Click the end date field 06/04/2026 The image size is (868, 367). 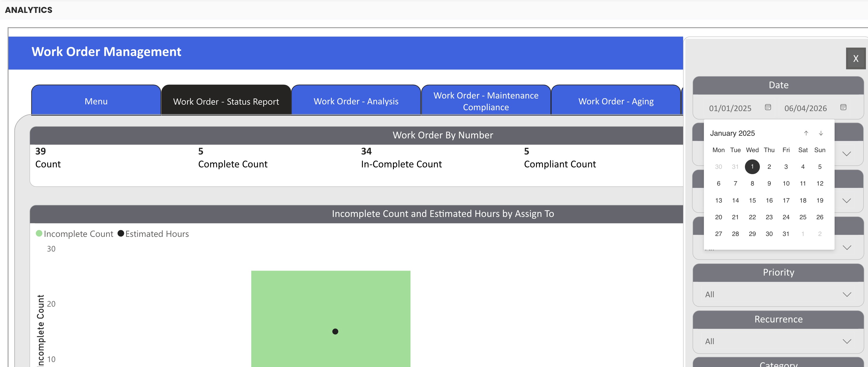pos(805,108)
